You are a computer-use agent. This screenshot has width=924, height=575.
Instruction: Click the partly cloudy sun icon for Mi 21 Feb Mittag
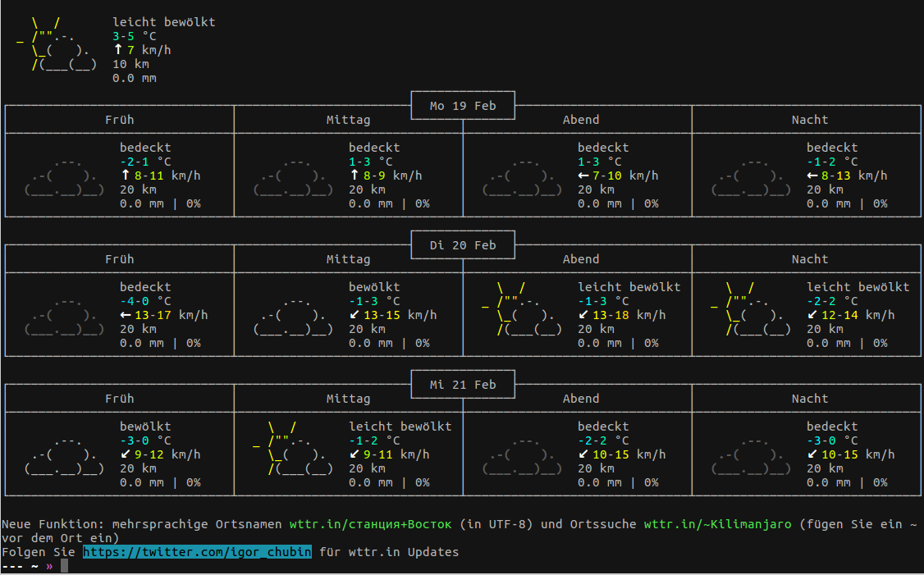tap(294, 449)
